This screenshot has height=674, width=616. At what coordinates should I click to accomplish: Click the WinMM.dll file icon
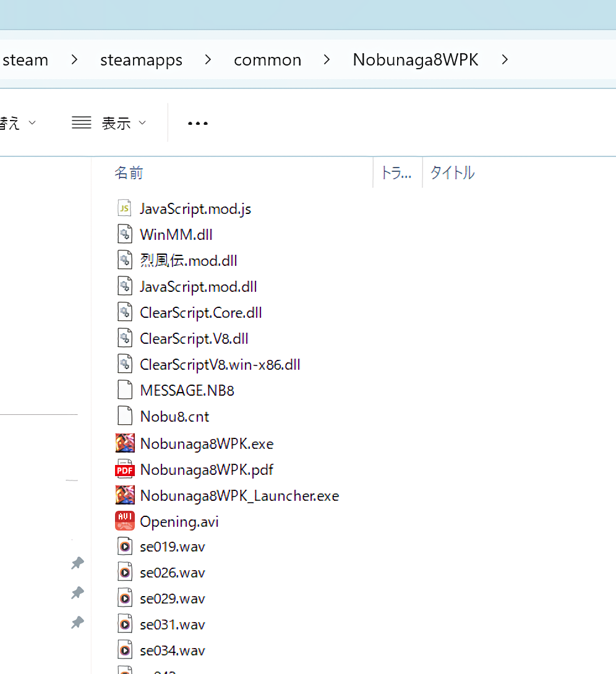click(125, 234)
